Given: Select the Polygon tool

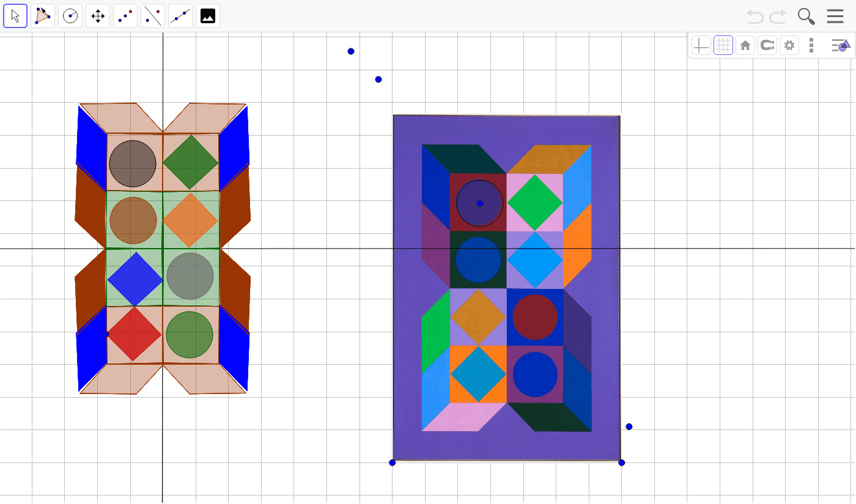Looking at the screenshot, I should 43,16.
